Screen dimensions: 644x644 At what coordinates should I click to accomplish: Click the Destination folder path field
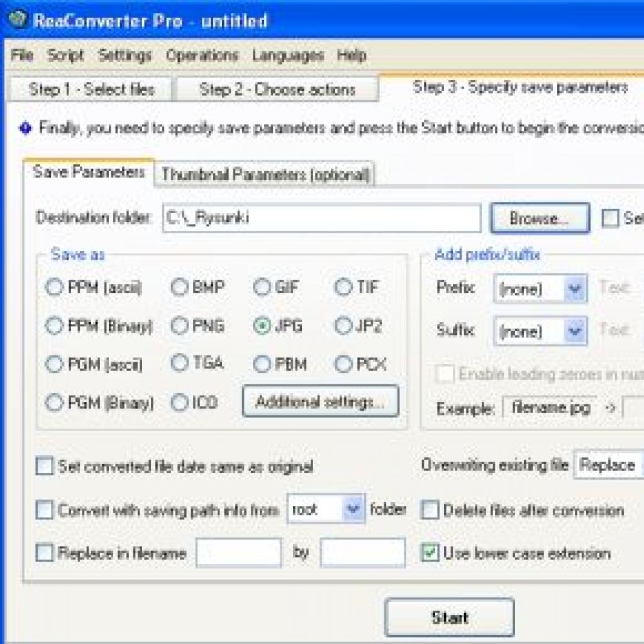click(x=321, y=218)
